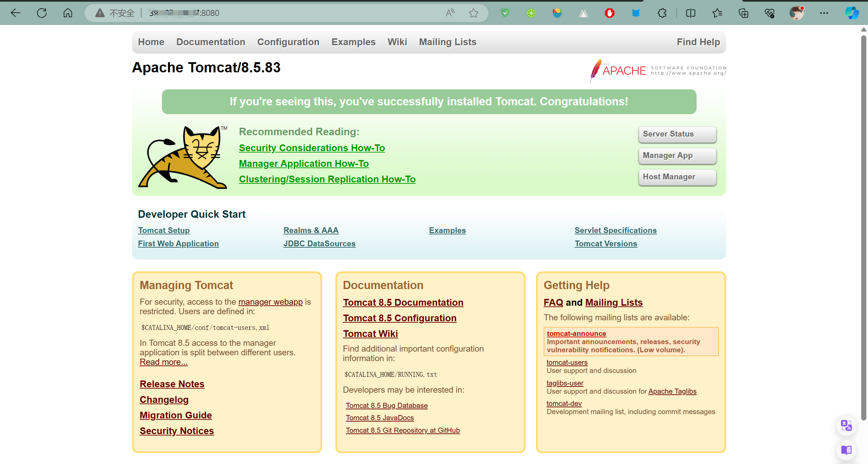This screenshot has width=868, height=464.
Task: Open the browser Collections icon
Action: (743, 13)
